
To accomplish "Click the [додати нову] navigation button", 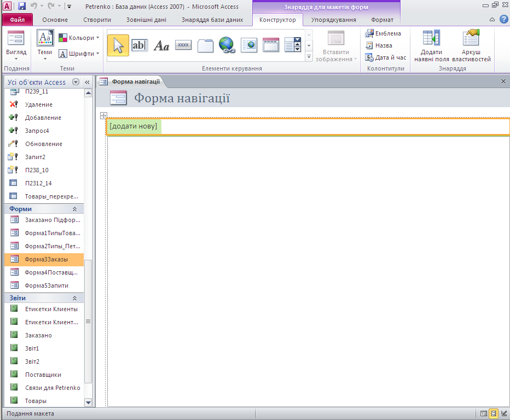I will (x=134, y=126).
